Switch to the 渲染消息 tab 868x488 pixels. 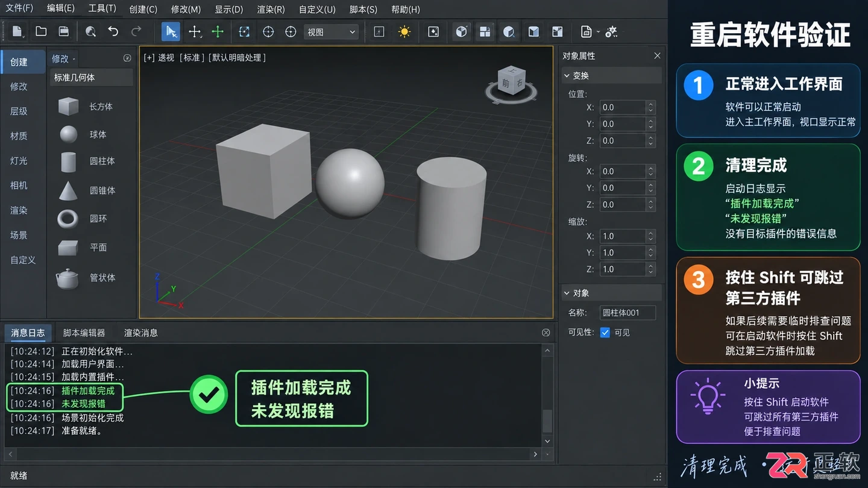tap(140, 333)
